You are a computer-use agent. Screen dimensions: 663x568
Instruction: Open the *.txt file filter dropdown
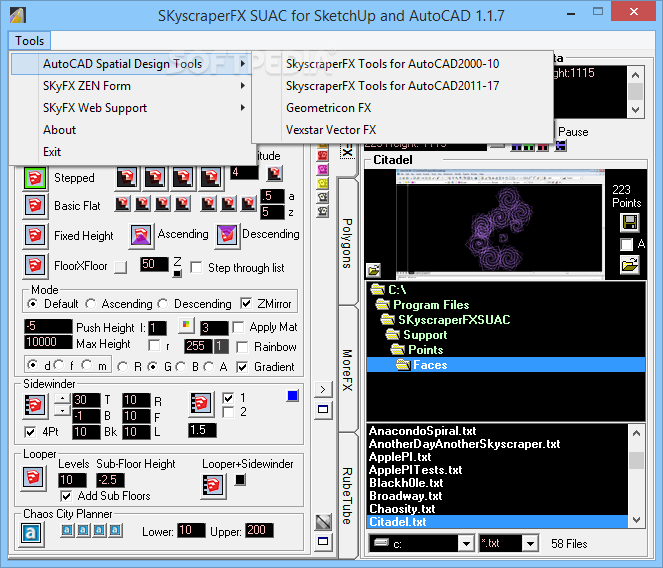(x=530, y=543)
